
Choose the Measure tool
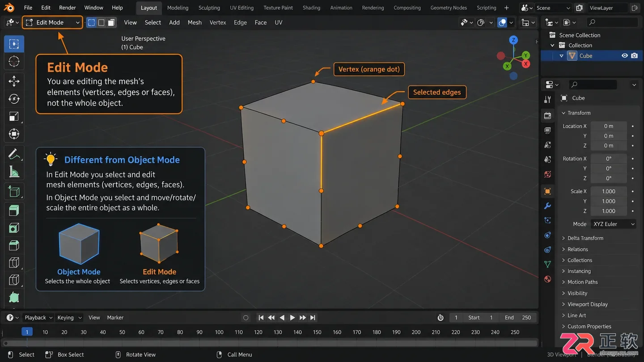(x=14, y=172)
